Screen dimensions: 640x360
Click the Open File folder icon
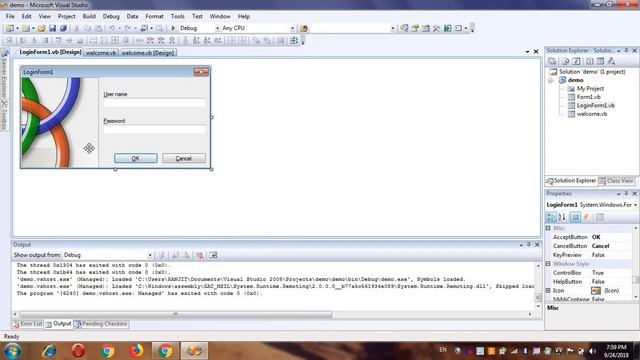(41, 28)
